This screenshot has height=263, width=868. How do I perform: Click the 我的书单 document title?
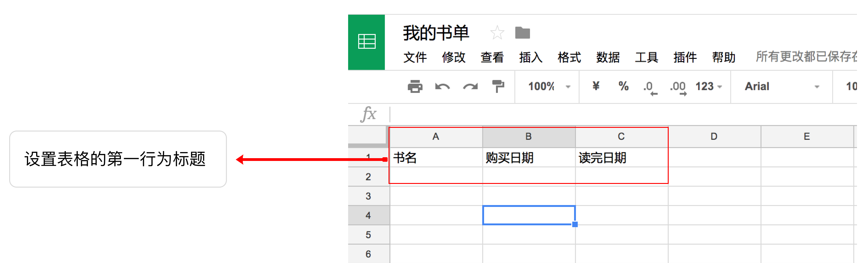436,33
